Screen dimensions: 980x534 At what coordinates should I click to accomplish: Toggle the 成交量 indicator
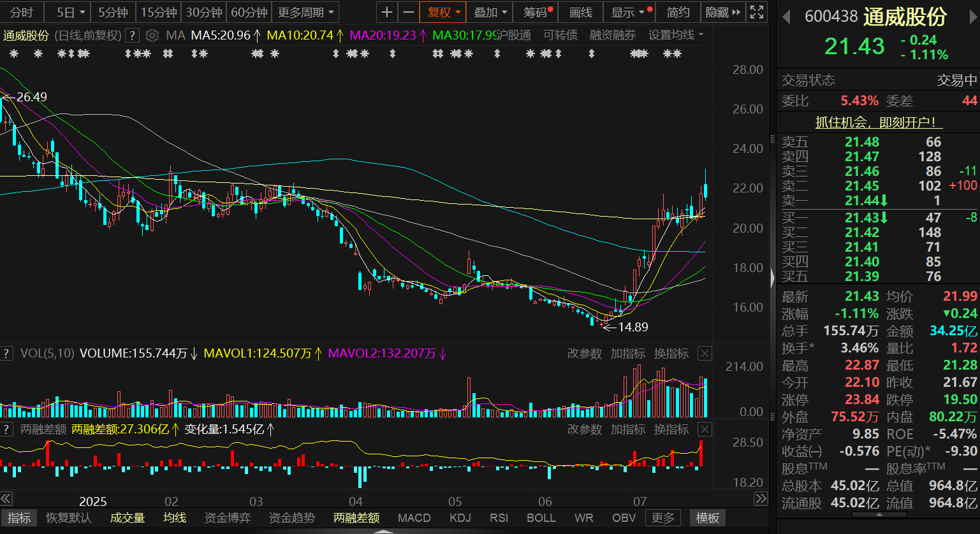[128, 517]
